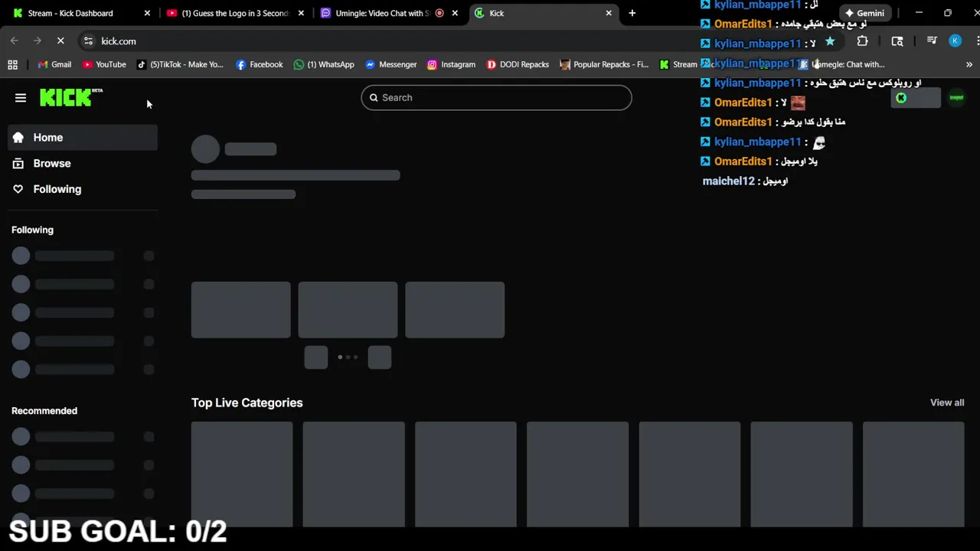Switch to Guess the Logo YouTube tab
The image size is (980, 551).
click(x=235, y=13)
